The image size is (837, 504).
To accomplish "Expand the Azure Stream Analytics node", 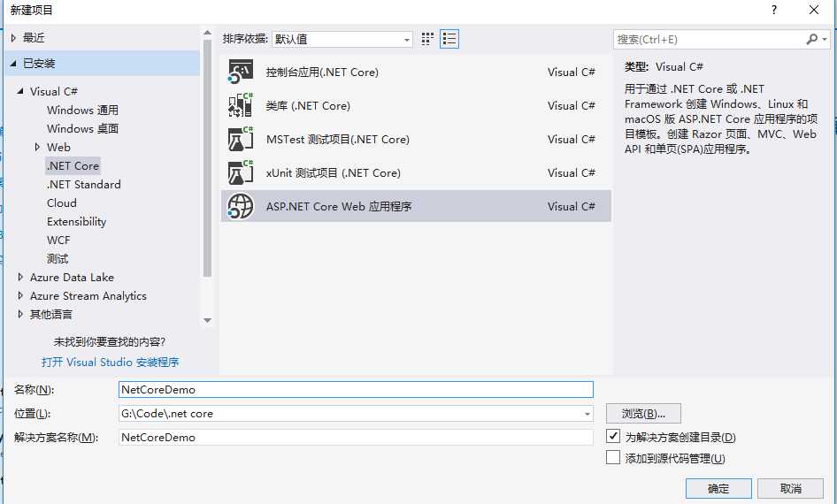I will tap(20, 295).
